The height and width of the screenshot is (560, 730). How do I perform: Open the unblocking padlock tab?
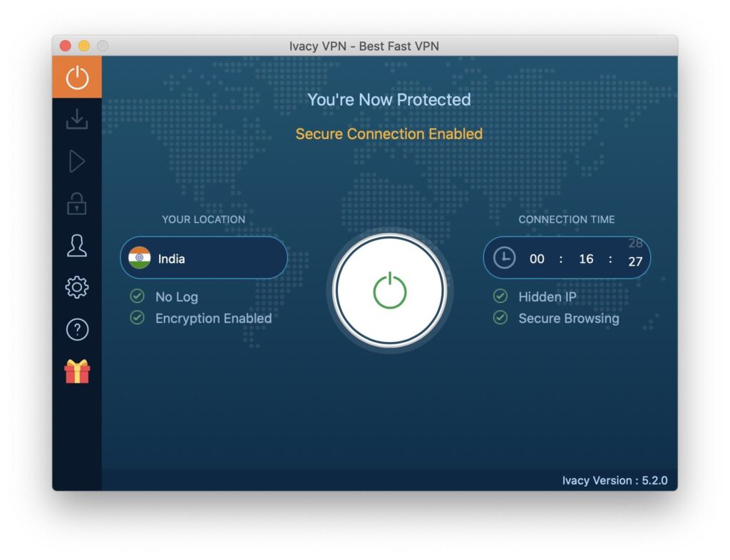pyautogui.click(x=77, y=203)
